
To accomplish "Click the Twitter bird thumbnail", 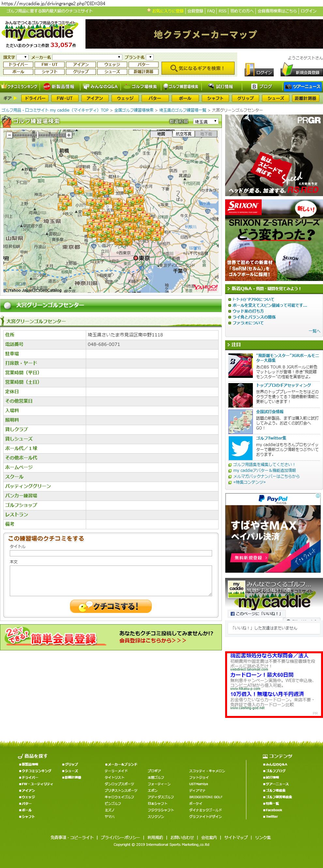I will 240,448.
